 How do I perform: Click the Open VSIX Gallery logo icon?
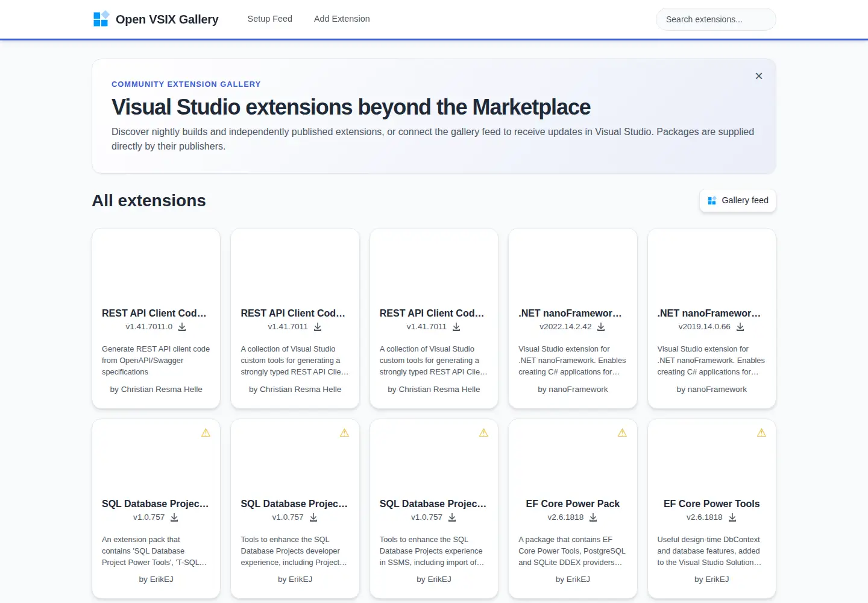coord(101,19)
